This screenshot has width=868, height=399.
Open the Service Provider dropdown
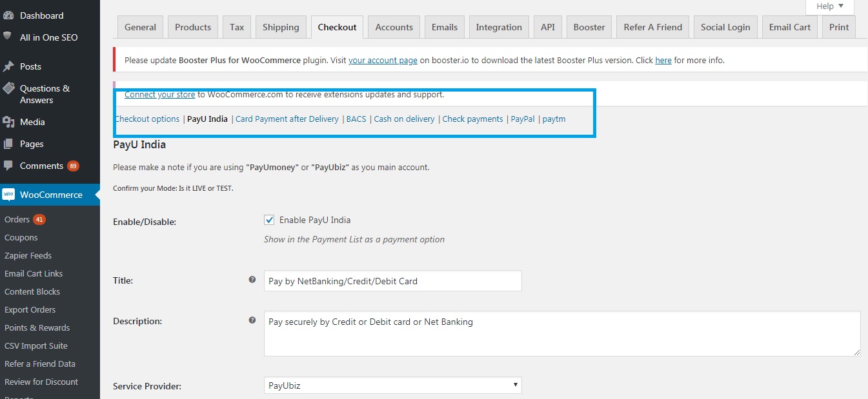392,385
